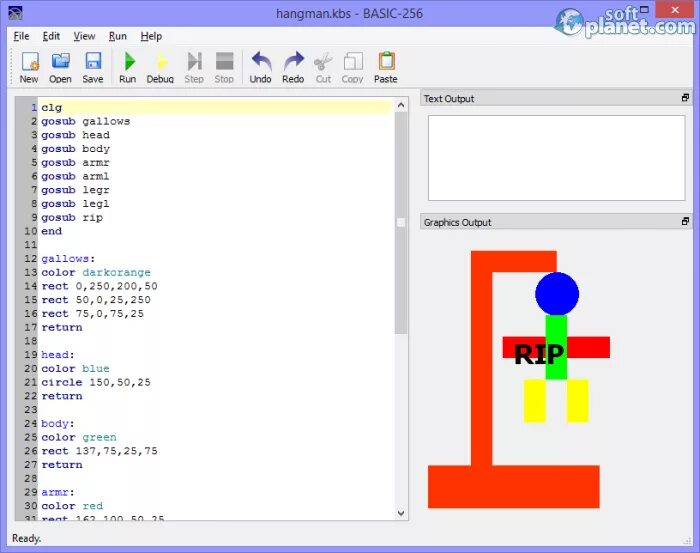
Task: Click the 'head:' label line
Action: coord(58,355)
